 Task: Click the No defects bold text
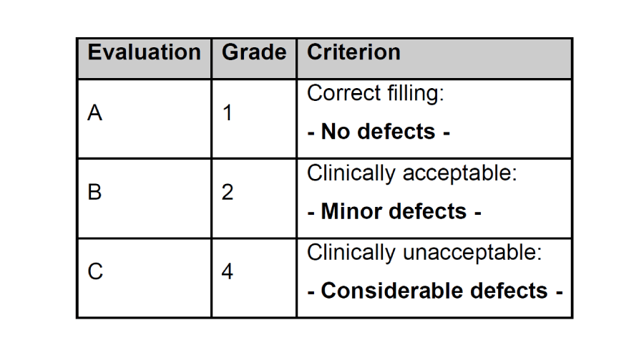379,132
